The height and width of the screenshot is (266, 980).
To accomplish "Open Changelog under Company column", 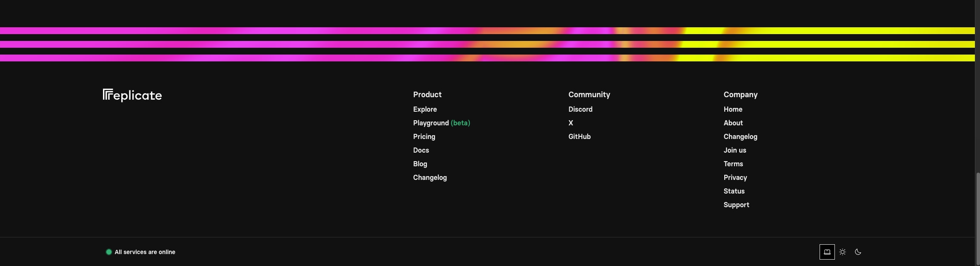I will pyautogui.click(x=740, y=136).
